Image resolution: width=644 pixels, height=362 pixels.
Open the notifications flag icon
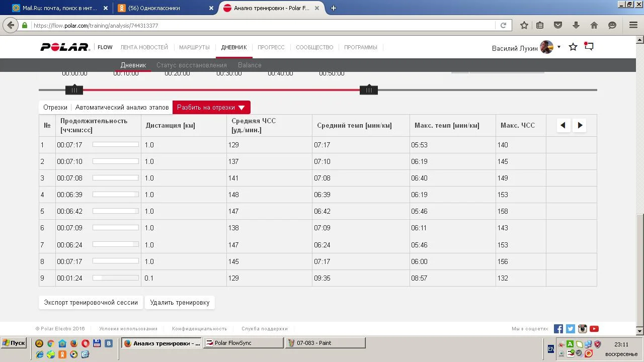589,47
